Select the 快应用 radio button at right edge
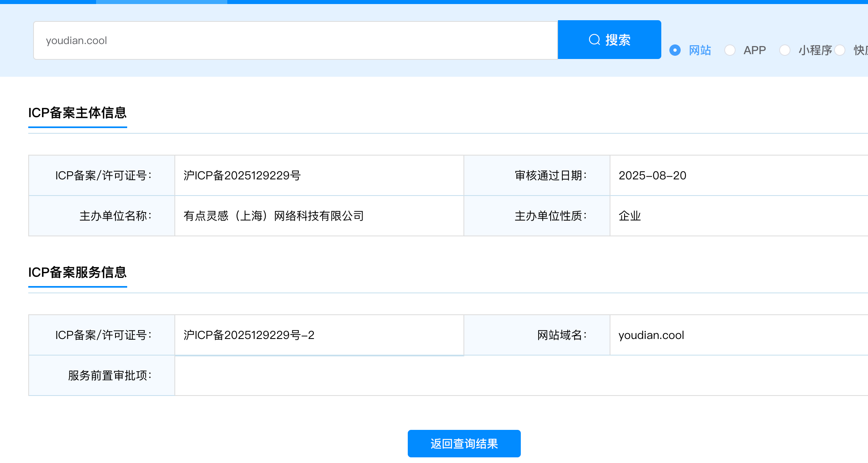868x463 pixels. [840, 50]
